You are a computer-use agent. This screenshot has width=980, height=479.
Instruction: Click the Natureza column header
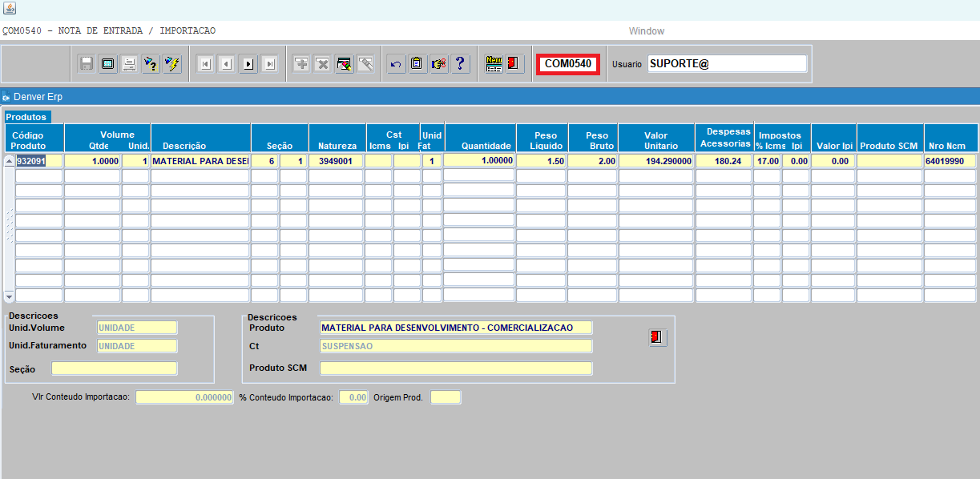point(337,146)
